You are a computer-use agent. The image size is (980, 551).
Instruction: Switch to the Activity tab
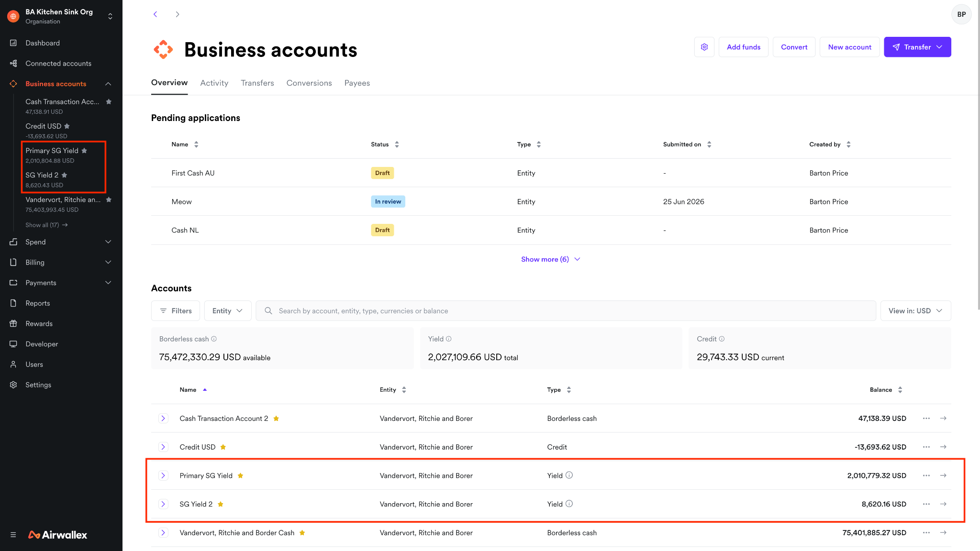[x=214, y=83]
